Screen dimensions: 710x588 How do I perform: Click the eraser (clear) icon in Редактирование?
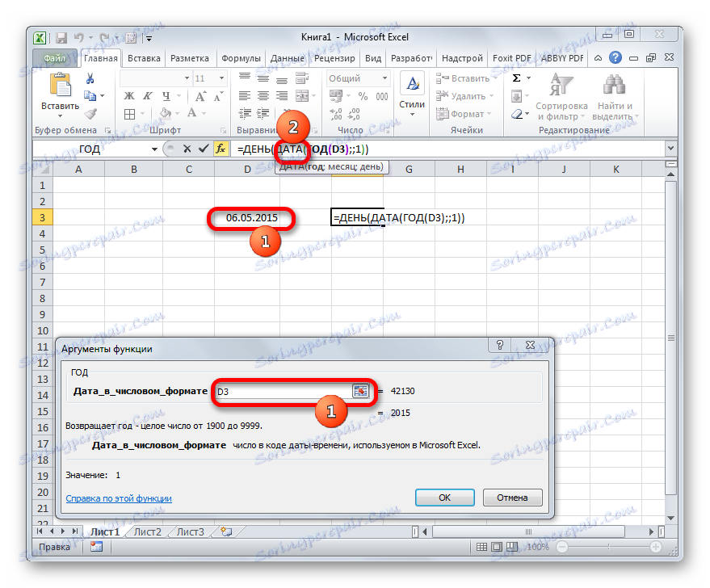(516, 114)
